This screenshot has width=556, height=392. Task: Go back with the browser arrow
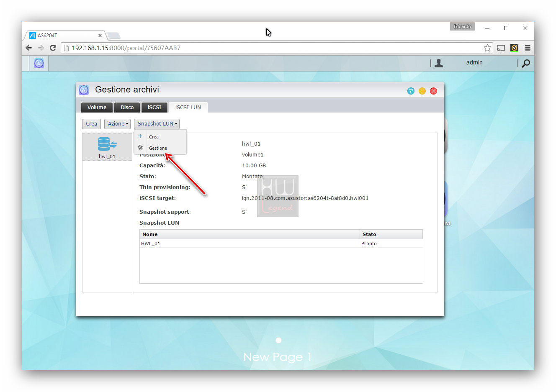click(28, 48)
